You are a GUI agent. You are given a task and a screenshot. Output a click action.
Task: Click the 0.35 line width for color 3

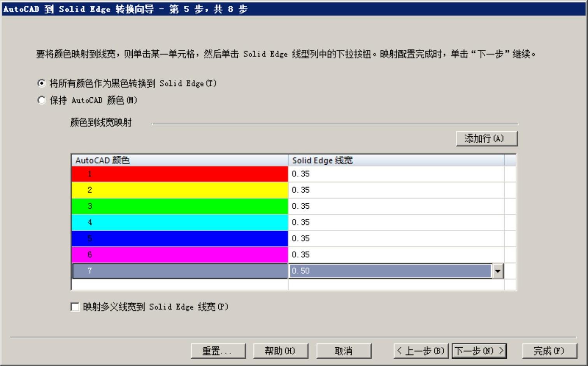pyautogui.click(x=396, y=206)
